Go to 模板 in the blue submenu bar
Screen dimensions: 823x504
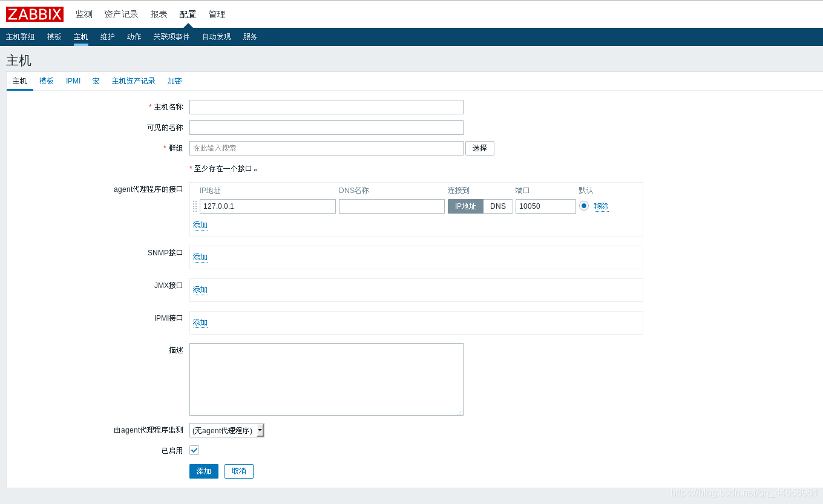pos(54,37)
